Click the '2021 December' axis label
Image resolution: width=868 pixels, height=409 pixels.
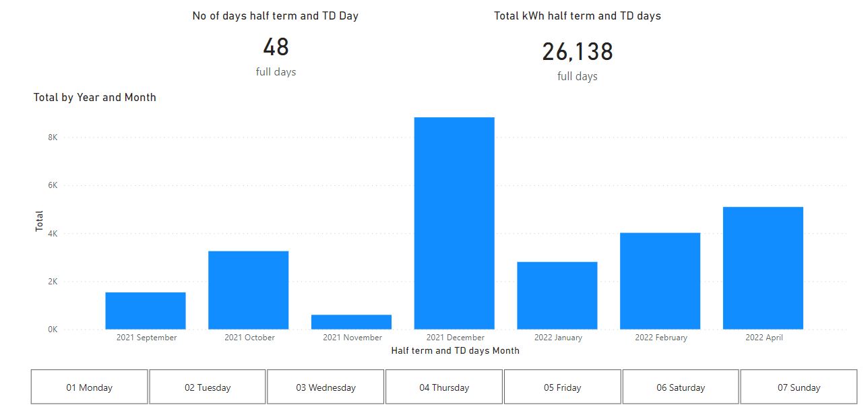tap(456, 338)
